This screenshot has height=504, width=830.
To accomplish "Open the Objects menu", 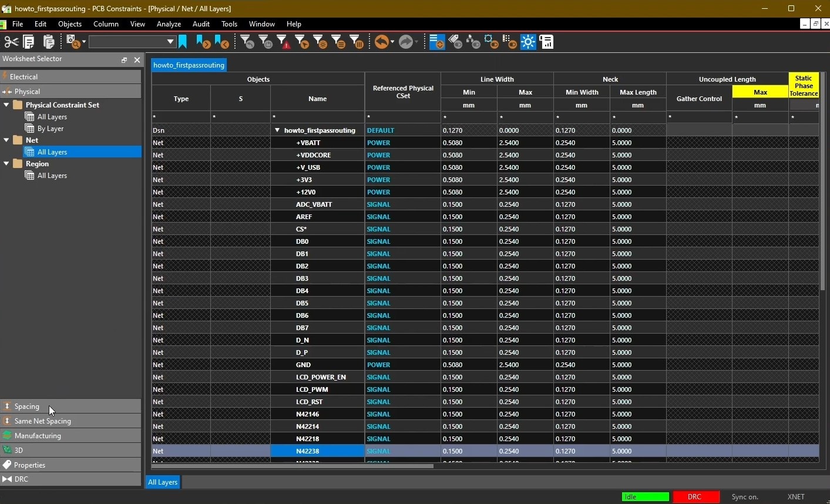I will tap(70, 24).
